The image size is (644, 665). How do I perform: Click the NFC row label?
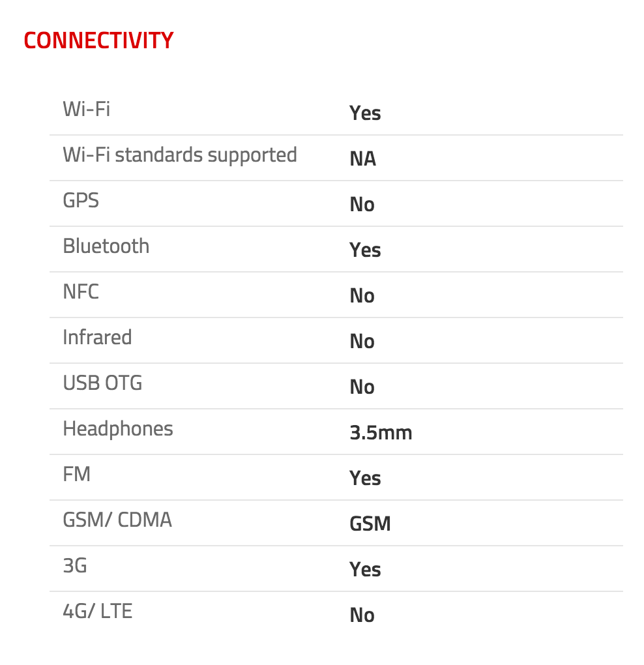(81, 291)
